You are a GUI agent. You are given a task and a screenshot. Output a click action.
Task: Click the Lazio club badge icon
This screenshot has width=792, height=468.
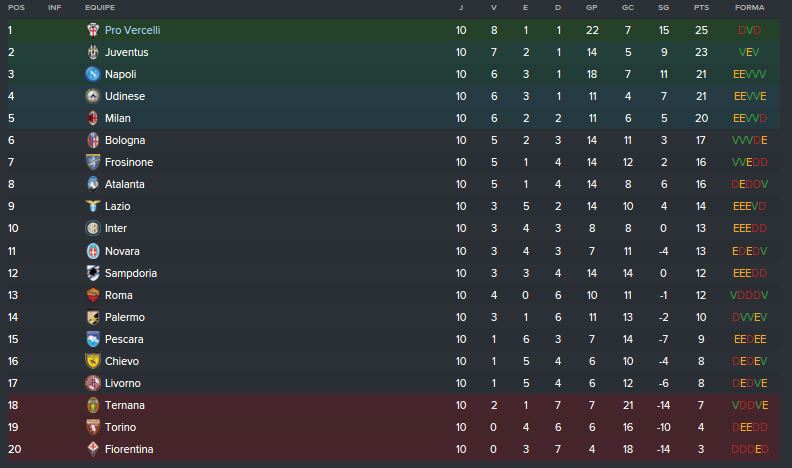pyautogui.click(x=93, y=206)
